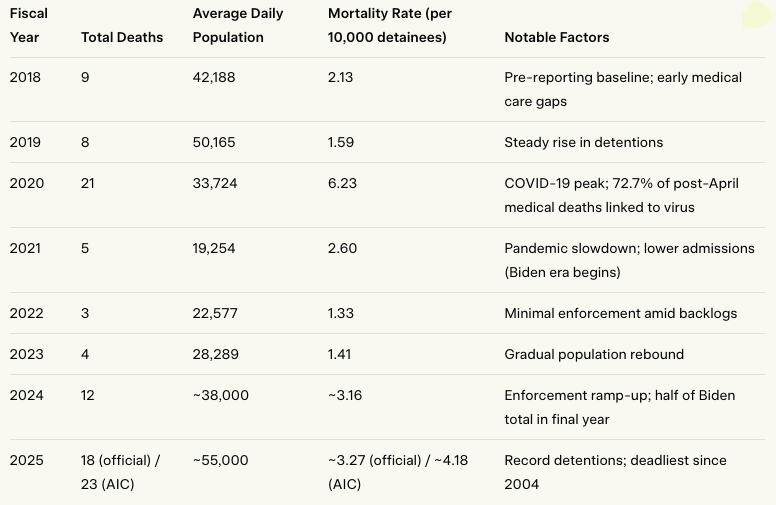Click the 2.13 mortality rate value
Screen dimensions: 776x505
[x=341, y=77]
